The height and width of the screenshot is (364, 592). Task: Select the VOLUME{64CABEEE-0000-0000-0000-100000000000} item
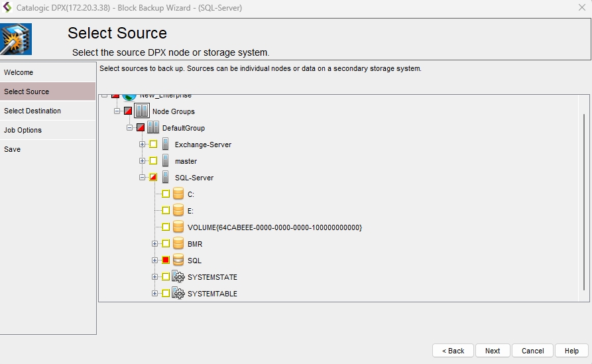click(274, 227)
